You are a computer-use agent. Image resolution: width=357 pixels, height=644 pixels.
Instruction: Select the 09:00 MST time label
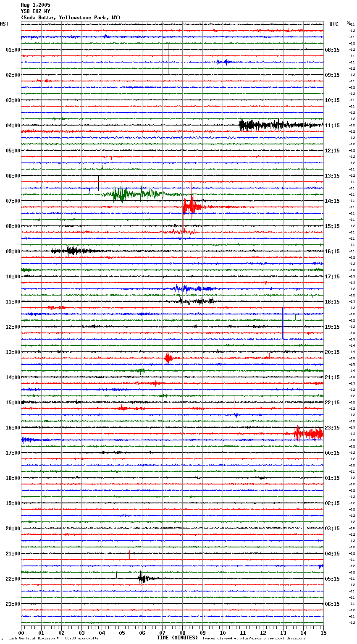pos(13,251)
